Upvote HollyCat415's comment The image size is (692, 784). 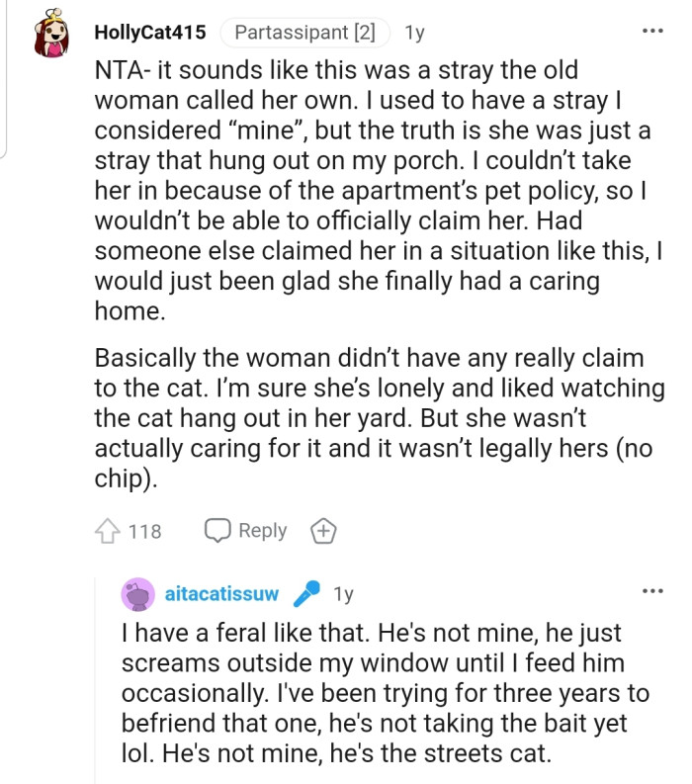[x=107, y=531]
